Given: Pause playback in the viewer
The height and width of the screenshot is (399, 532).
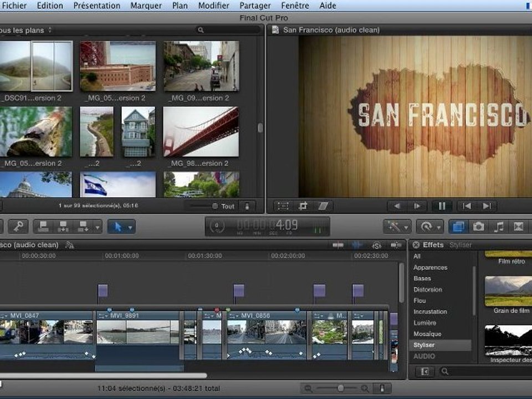Looking at the screenshot, I should click(442, 206).
